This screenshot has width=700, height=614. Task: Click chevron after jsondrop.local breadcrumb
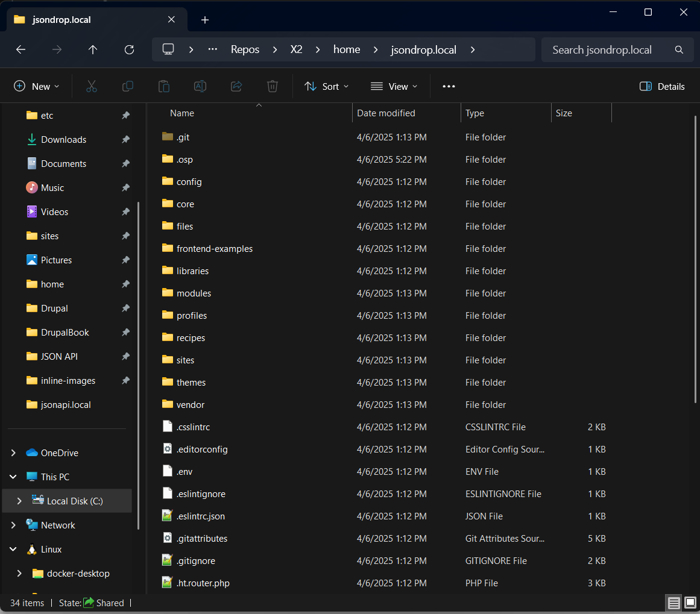[x=473, y=49]
